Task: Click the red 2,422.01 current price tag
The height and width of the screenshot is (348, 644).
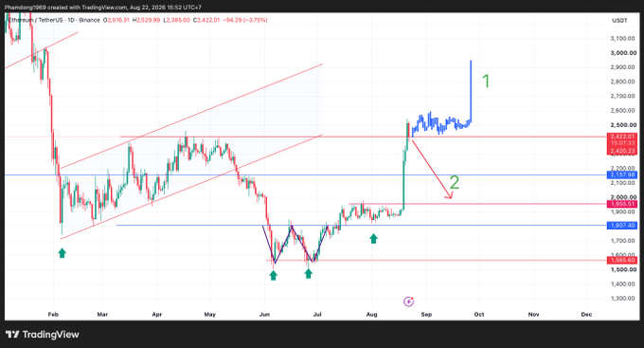Action: 622,137
